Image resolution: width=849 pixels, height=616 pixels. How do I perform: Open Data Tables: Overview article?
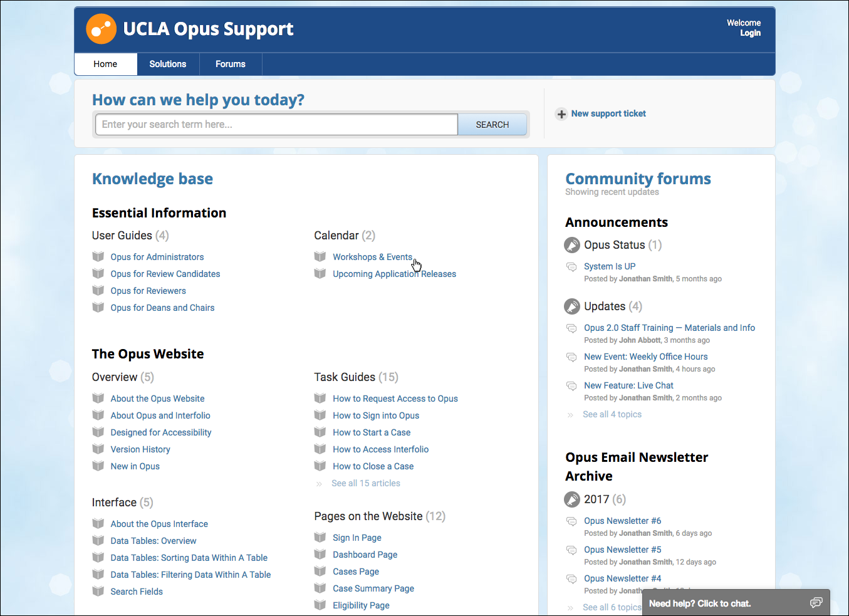154,541
